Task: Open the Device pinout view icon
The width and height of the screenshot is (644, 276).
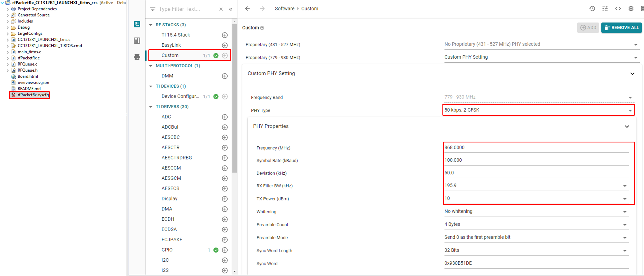Action: (x=137, y=57)
